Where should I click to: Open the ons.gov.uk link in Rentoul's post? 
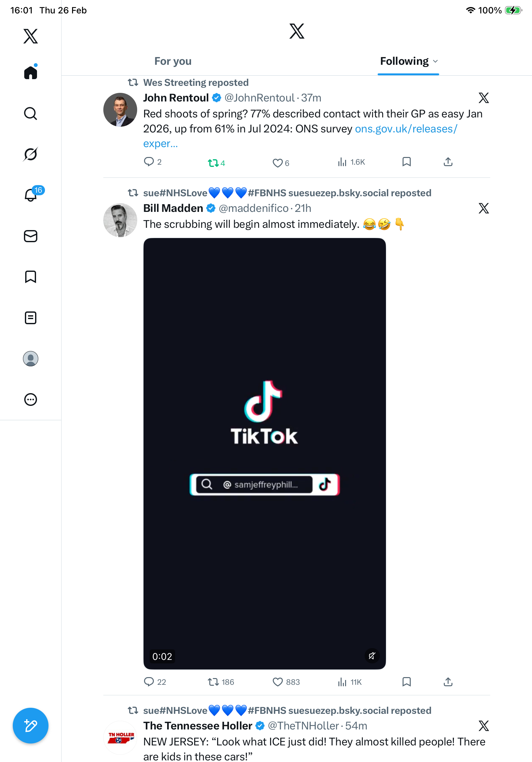pyautogui.click(x=406, y=129)
